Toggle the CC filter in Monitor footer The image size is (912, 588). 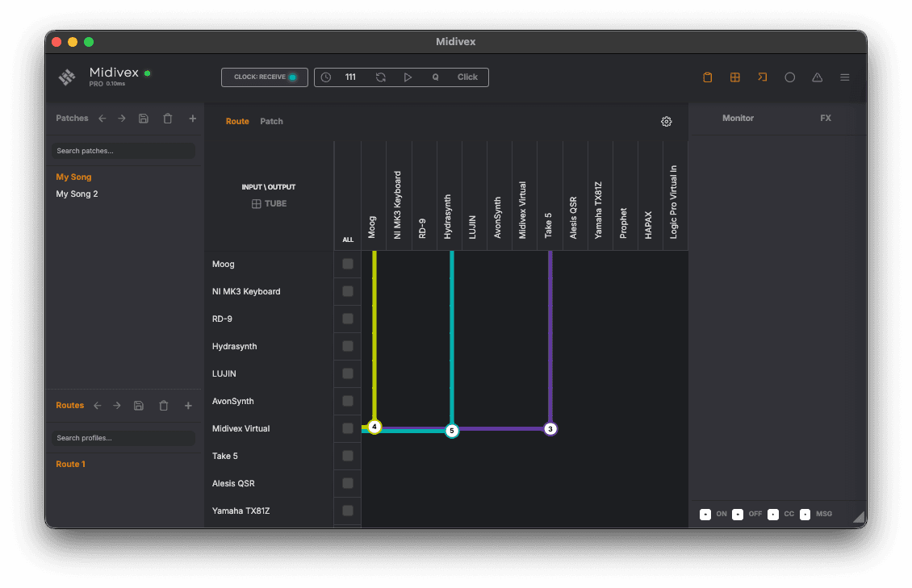[x=772, y=514]
